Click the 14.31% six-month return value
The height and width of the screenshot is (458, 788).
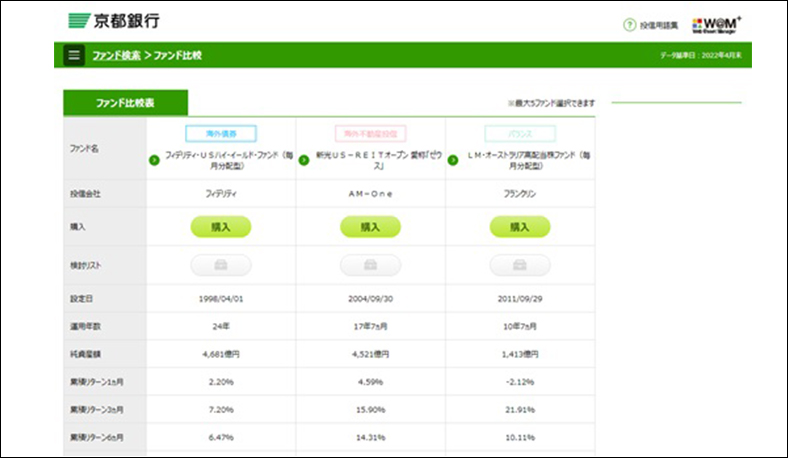coord(370,437)
